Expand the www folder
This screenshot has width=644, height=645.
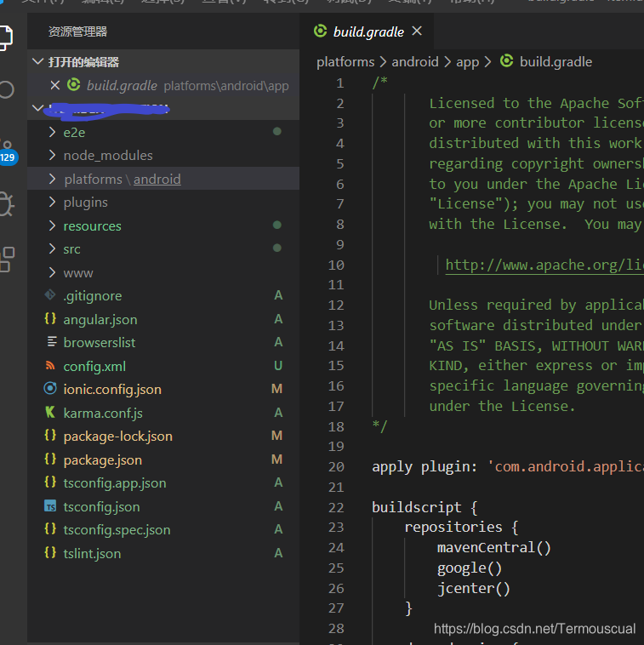(52, 272)
